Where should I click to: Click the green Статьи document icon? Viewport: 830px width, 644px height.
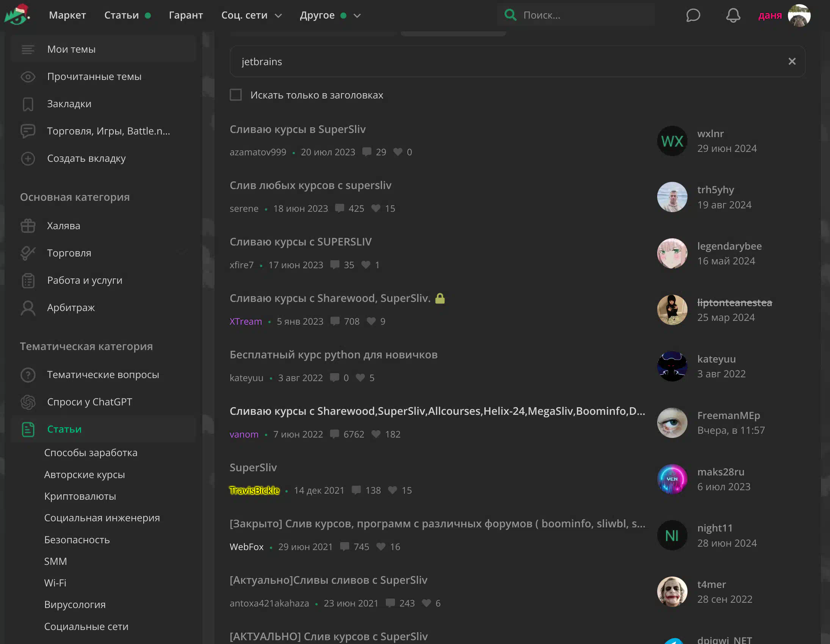pyautogui.click(x=28, y=429)
